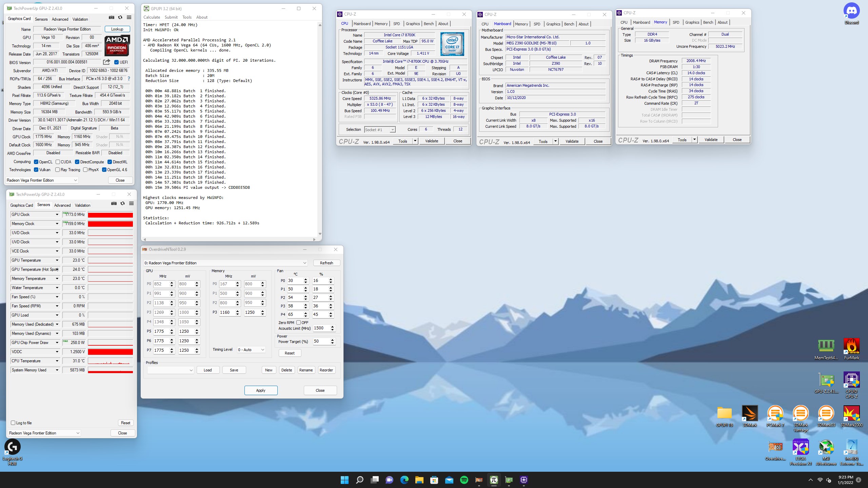Increase the Power Target stepper value
This screenshot has width=868, height=488.
(332, 340)
